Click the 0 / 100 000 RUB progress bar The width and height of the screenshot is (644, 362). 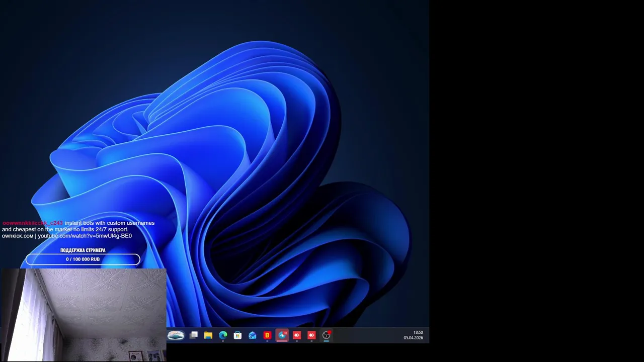(83, 259)
